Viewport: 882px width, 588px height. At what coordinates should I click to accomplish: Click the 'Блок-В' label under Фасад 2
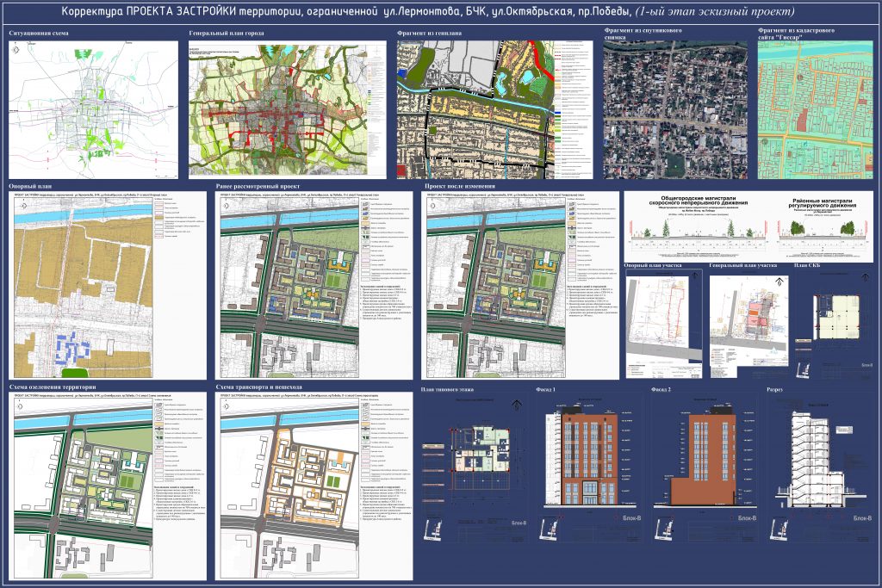(747, 517)
